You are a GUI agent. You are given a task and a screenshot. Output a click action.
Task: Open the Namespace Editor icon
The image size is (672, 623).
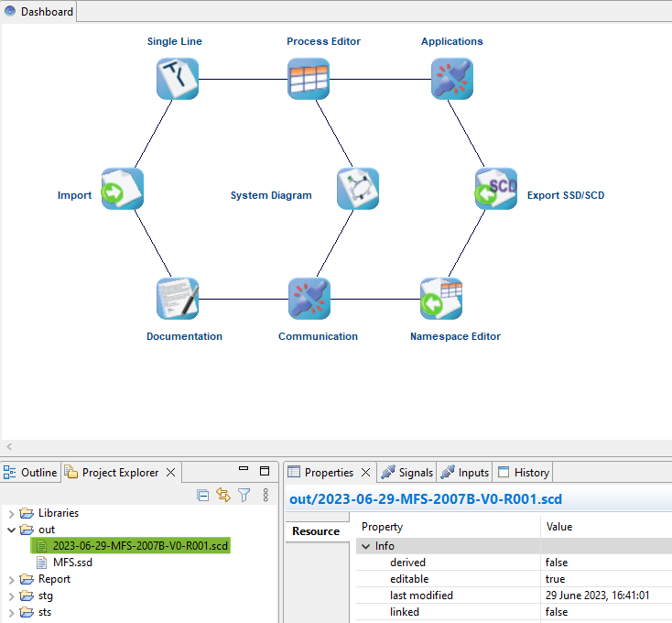click(x=440, y=299)
